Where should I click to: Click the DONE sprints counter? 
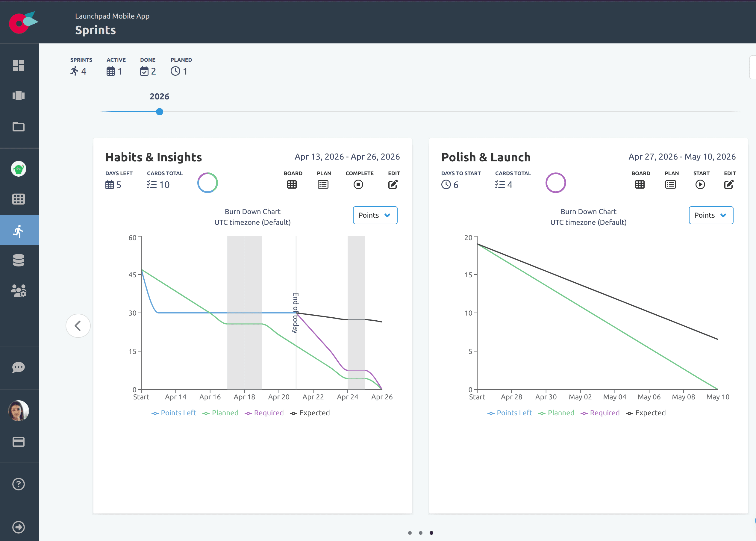pos(148,66)
